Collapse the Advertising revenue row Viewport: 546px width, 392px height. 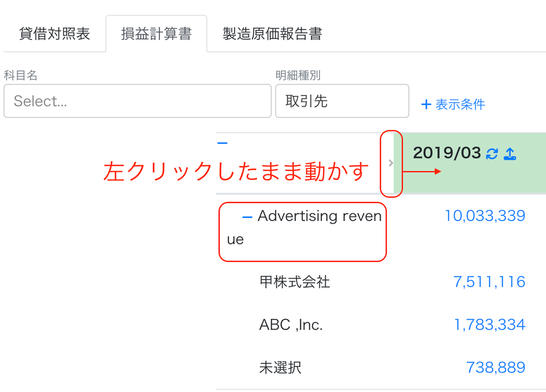[x=247, y=217]
